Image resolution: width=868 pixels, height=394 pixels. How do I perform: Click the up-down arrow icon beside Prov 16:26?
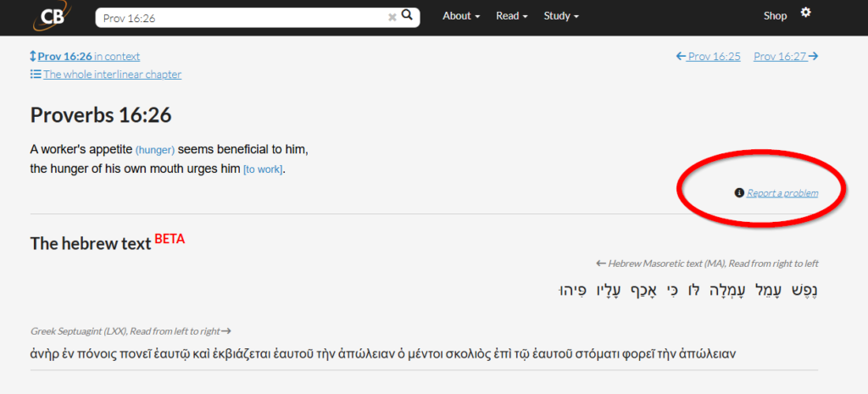tap(33, 57)
